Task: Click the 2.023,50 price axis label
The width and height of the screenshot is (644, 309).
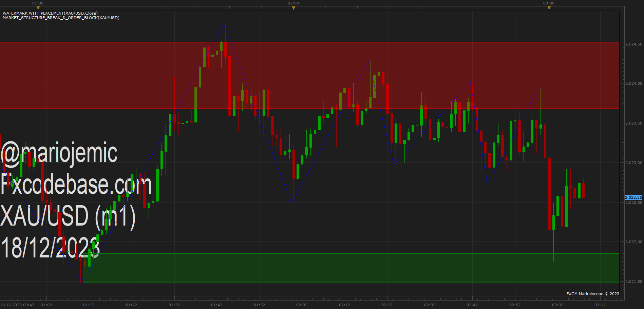Action: tap(633, 123)
